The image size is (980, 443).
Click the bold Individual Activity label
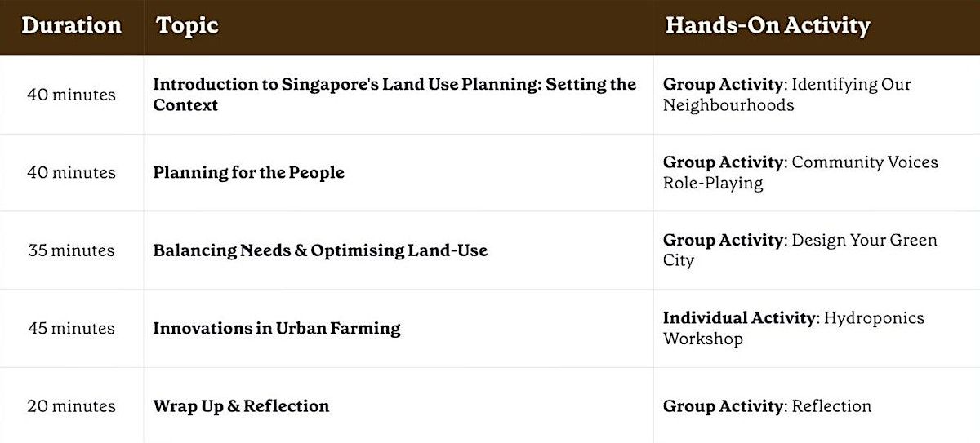[x=738, y=318]
